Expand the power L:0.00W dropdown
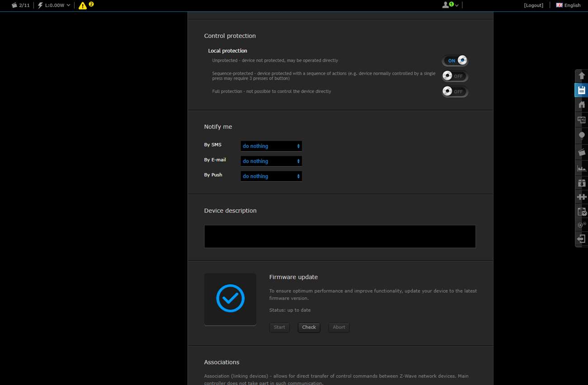Image resolution: width=588 pixels, height=385 pixels. (x=54, y=5)
